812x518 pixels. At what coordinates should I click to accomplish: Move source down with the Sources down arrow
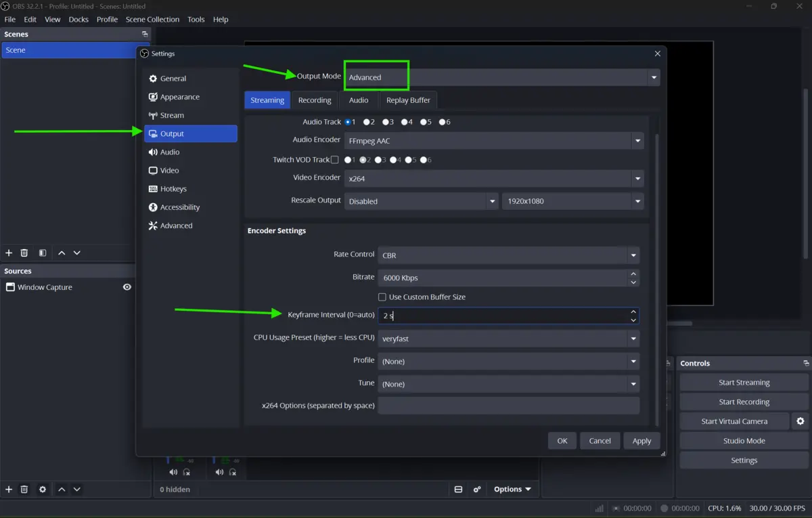coord(77,489)
